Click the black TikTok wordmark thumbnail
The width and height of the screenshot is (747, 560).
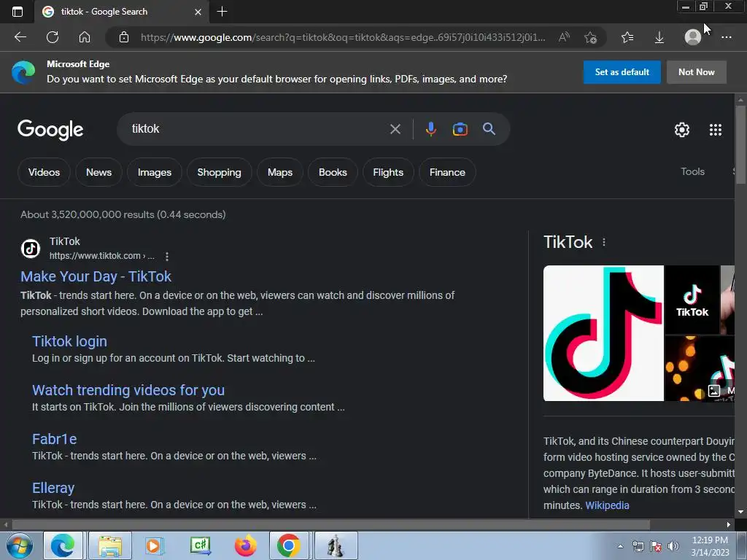692,300
